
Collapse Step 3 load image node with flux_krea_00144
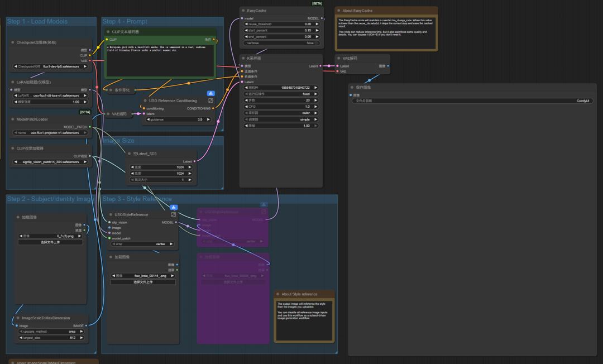(x=111, y=257)
